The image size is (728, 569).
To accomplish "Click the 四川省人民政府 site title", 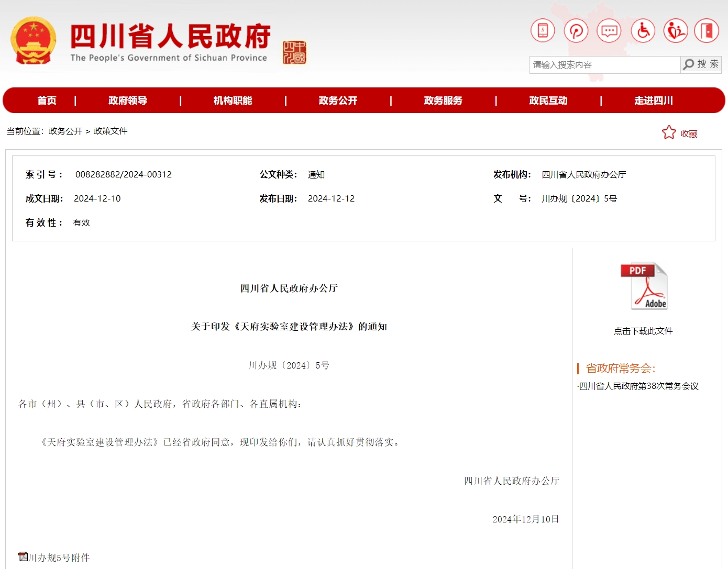I will [x=171, y=37].
